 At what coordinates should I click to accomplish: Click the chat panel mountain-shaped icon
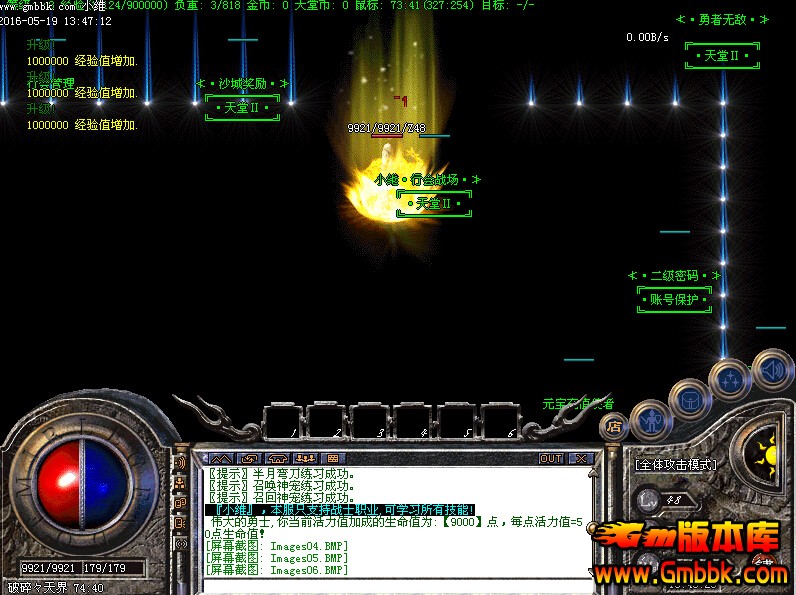(x=220, y=458)
